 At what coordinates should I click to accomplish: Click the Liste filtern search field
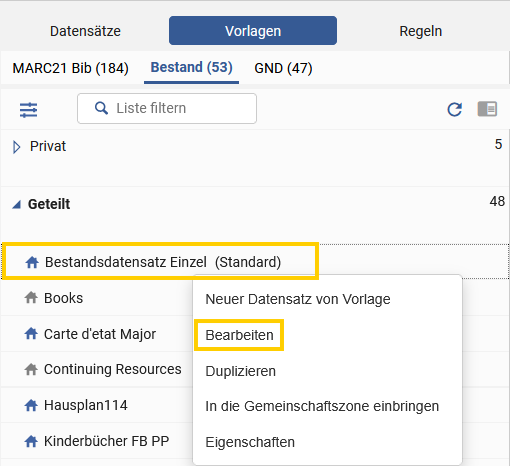[x=167, y=108]
